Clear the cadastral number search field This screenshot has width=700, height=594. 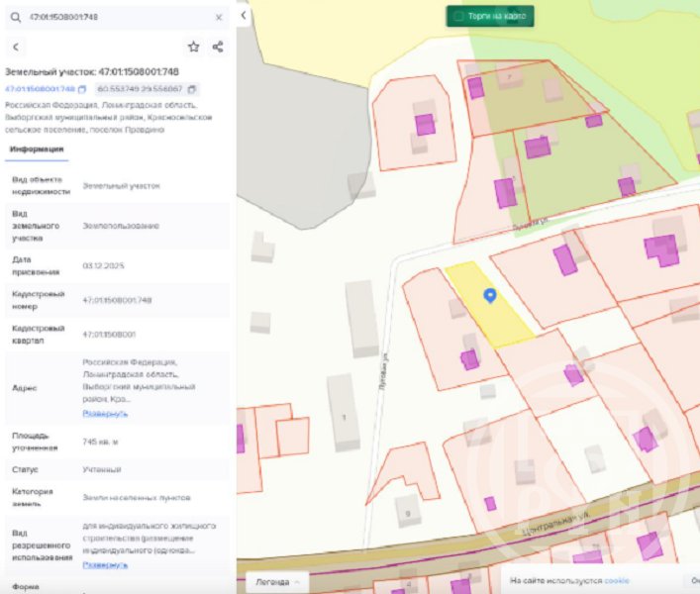coord(219,18)
